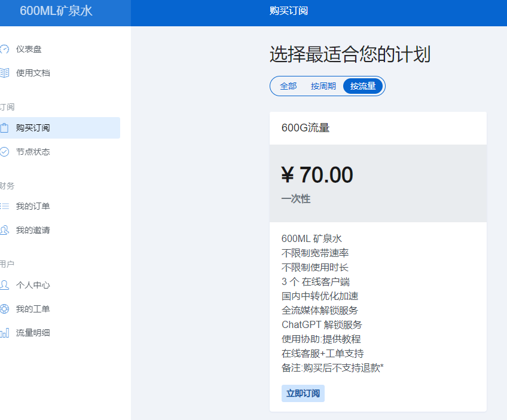Click the bar chart icon beside 流量明细
507x420 pixels.
4,333
